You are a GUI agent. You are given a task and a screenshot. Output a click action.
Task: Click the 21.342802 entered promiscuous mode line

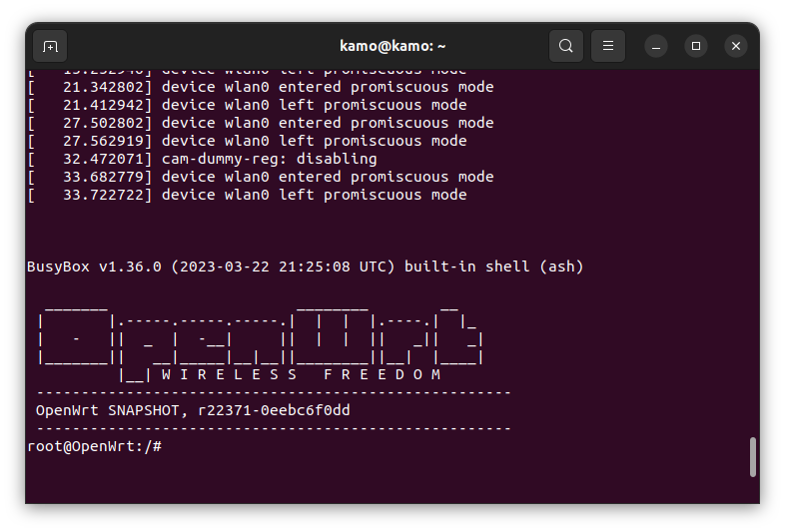pyautogui.click(x=261, y=87)
